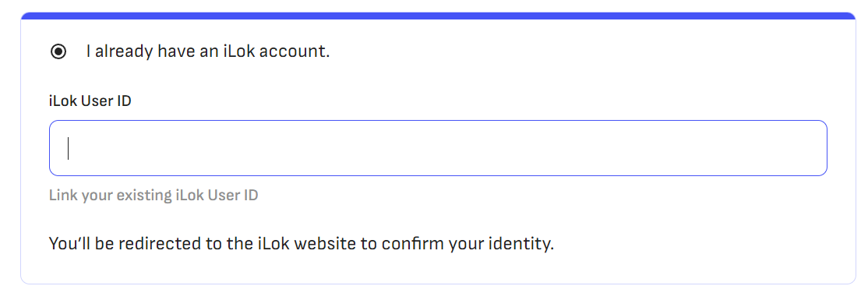Click the 'You'll be redirected' sentence

(x=302, y=244)
